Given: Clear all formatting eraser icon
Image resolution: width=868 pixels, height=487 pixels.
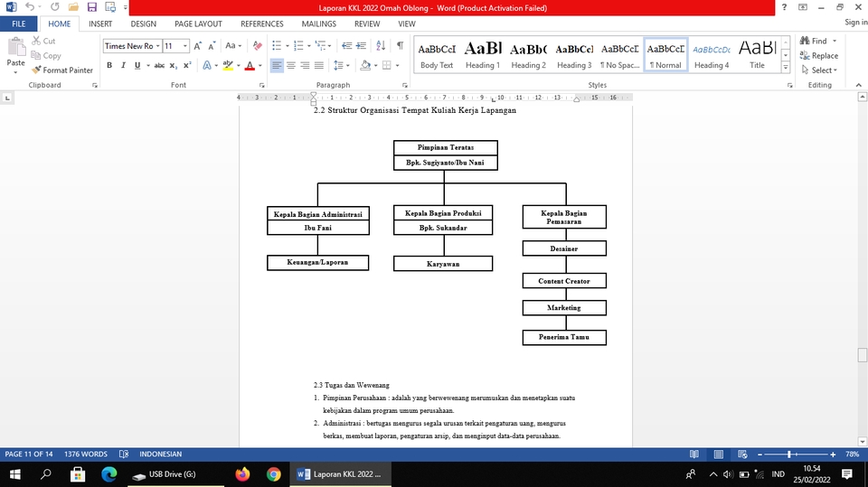Looking at the screenshot, I should 258,46.
